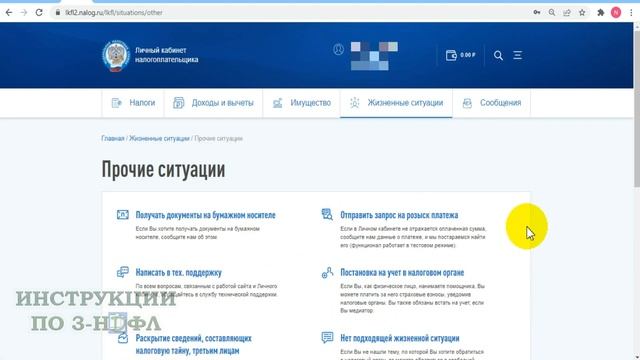
Task: Click the page vertical scrollbar thumb
Action: [x=636, y=108]
